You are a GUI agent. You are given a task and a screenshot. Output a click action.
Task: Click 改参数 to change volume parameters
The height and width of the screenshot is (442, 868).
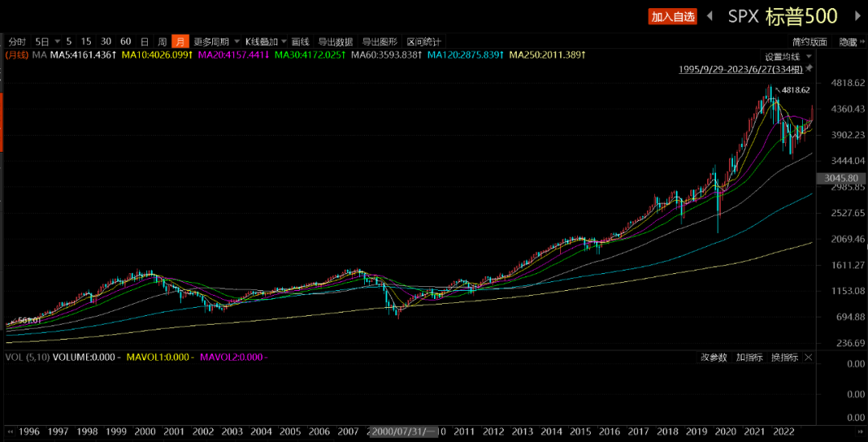click(714, 358)
